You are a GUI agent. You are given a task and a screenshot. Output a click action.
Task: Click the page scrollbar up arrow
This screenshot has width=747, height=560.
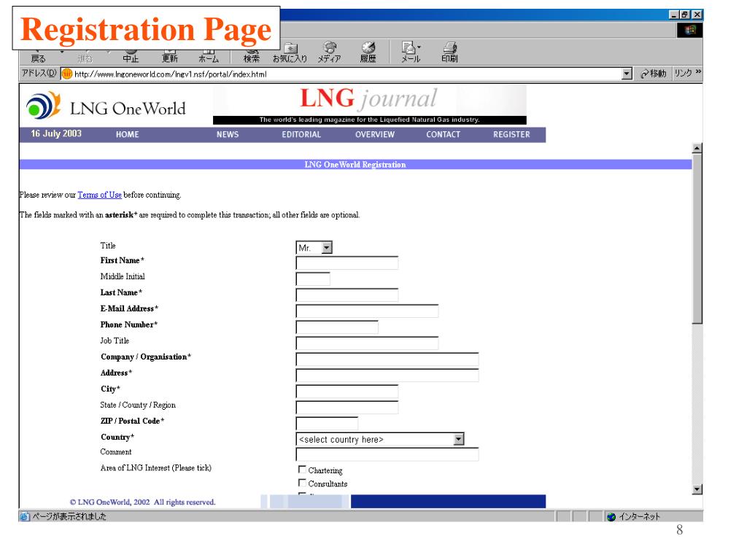(x=697, y=148)
